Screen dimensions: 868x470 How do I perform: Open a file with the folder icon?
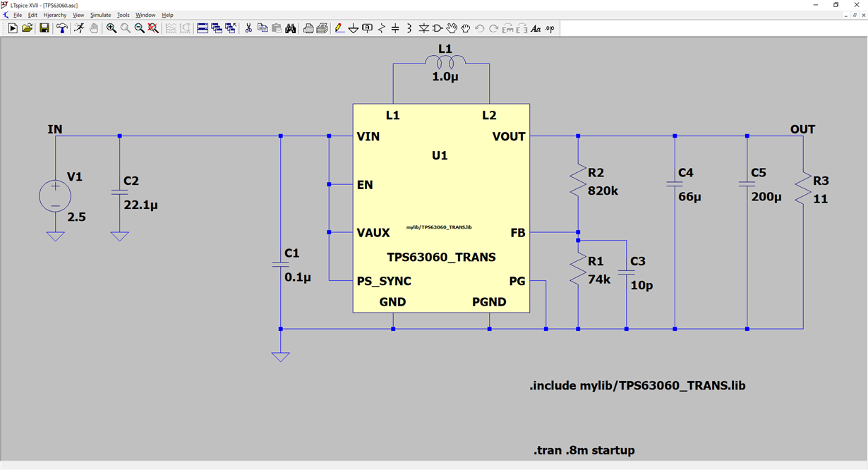click(28, 28)
